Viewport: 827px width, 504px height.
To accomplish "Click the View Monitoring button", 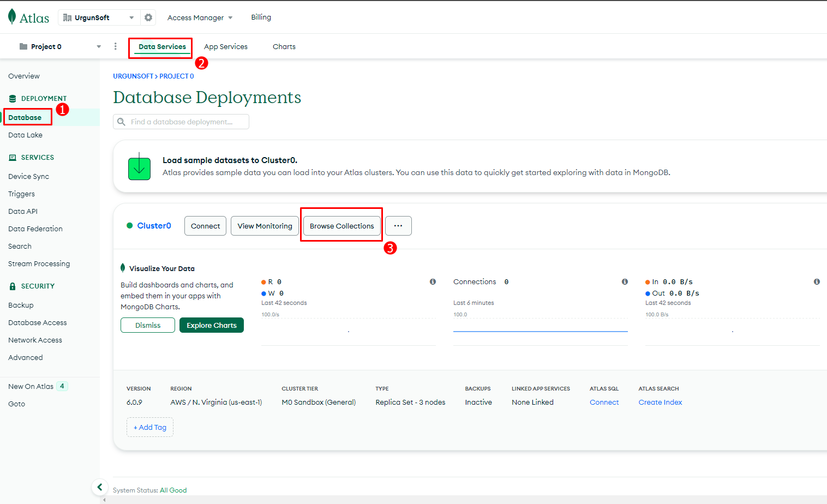I will (265, 226).
